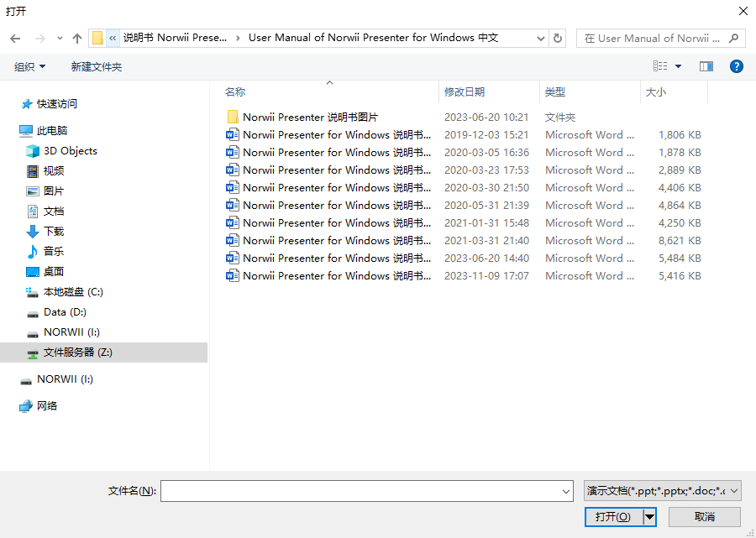
Task: Open recent locations dropdown chevron
Action: [x=60, y=39]
